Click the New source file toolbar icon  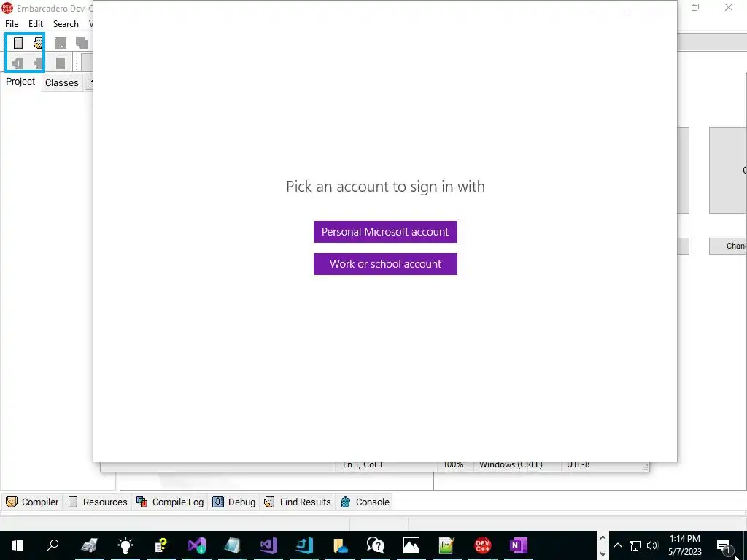[x=18, y=43]
